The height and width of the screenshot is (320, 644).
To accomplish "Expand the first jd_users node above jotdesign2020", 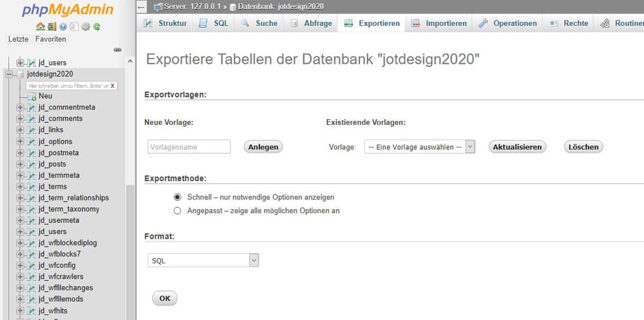I will click(x=20, y=63).
